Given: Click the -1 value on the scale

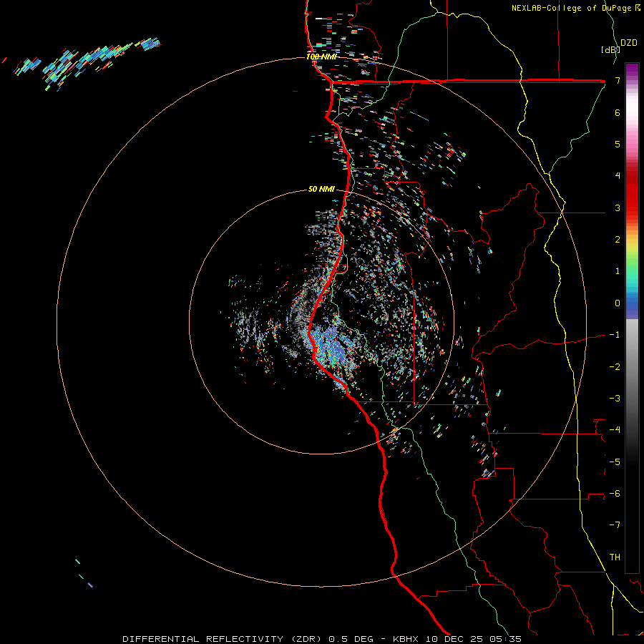Looking at the screenshot, I should pyautogui.click(x=615, y=335).
